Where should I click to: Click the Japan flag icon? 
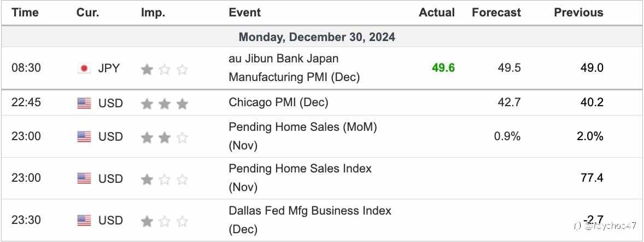pos(84,68)
